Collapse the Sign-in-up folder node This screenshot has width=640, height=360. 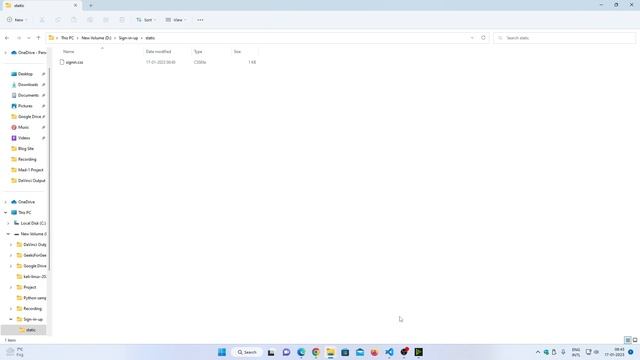[x=11, y=319]
